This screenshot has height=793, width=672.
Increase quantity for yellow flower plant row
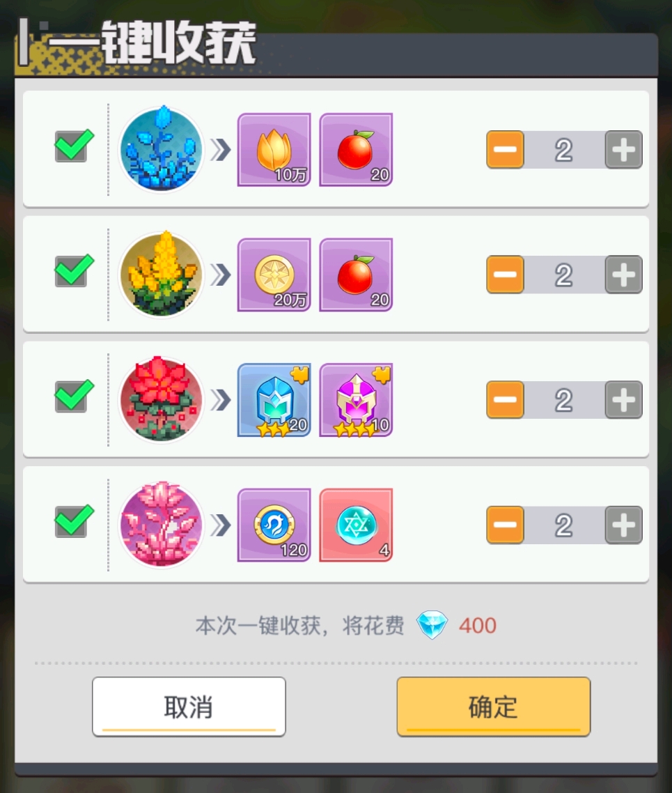[x=624, y=275]
